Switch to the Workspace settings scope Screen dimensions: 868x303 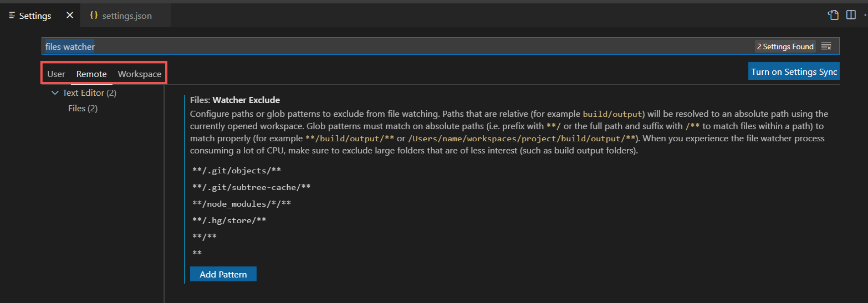139,74
